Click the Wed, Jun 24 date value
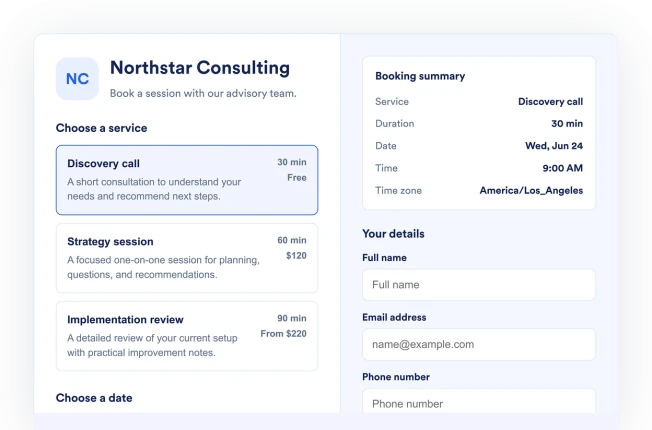The image size is (652, 430). click(x=554, y=146)
